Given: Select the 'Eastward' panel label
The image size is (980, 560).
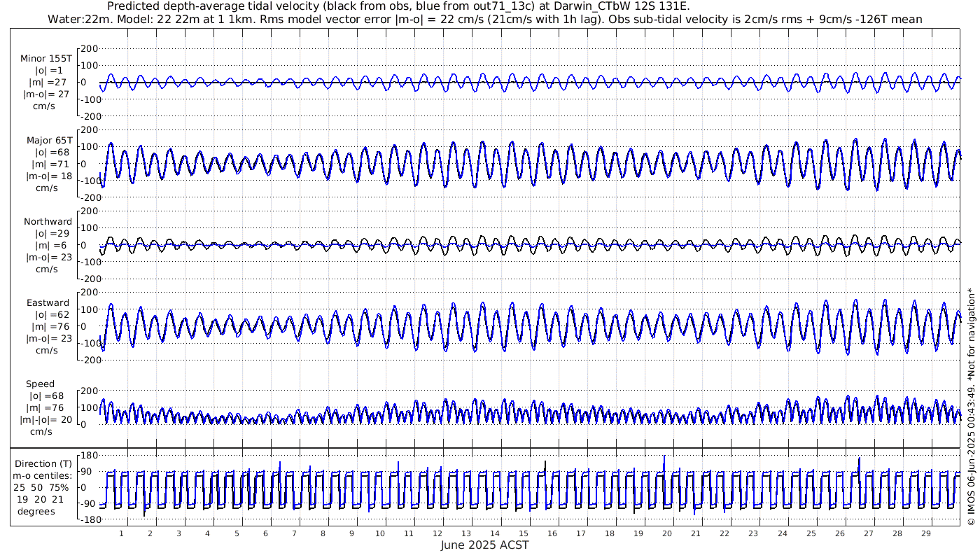Looking at the screenshot, I should pyautogui.click(x=48, y=303).
